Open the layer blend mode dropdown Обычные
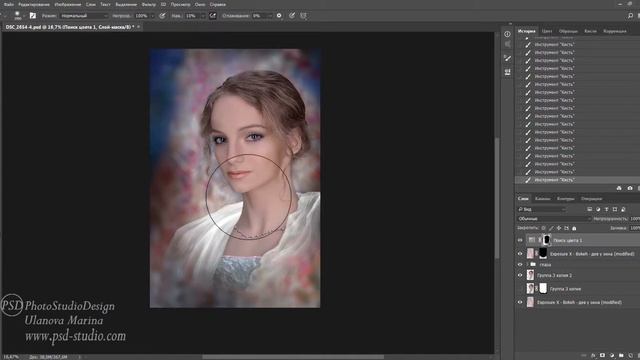This screenshot has width=640, height=360. click(x=554, y=219)
